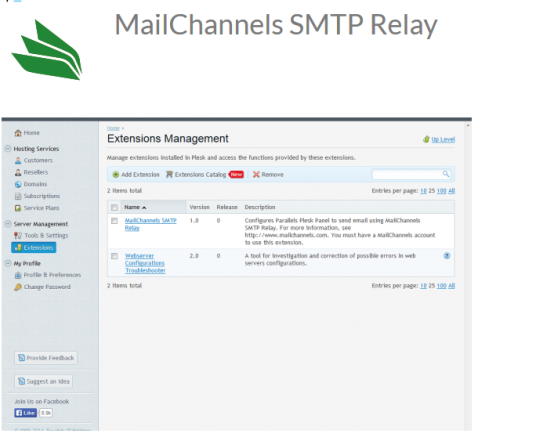Click the extensions search input field
Viewport: 554px width, 438px height.
tap(407, 174)
